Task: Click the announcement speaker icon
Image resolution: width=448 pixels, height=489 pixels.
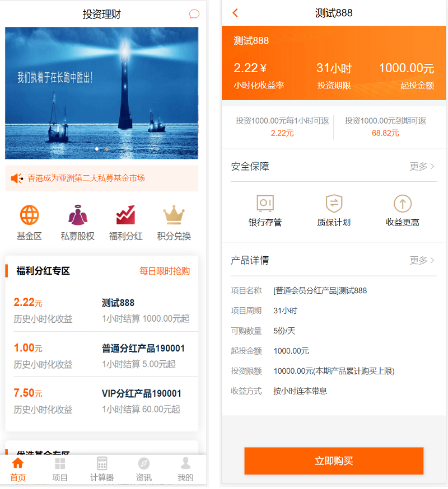Action: pos(17,178)
